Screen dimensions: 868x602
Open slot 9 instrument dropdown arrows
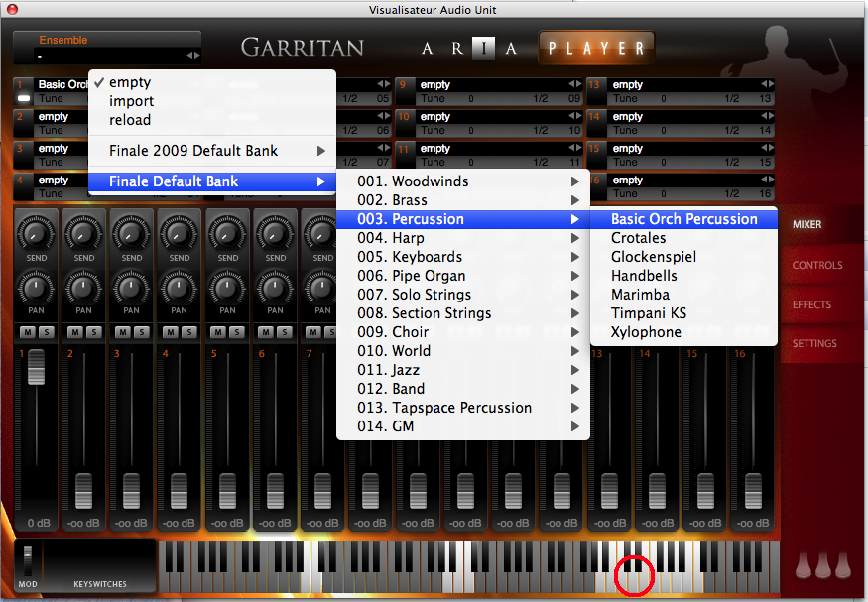(x=576, y=85)
